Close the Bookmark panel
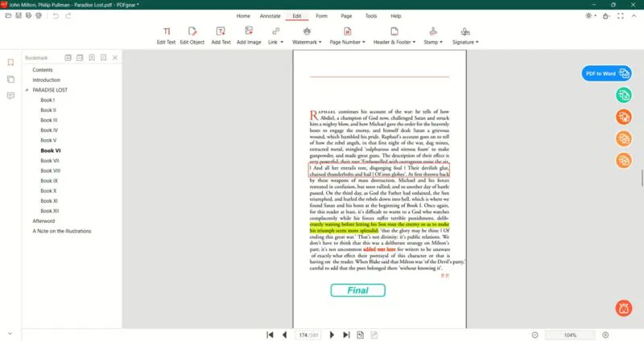644x341 pixels. (115, 58)
